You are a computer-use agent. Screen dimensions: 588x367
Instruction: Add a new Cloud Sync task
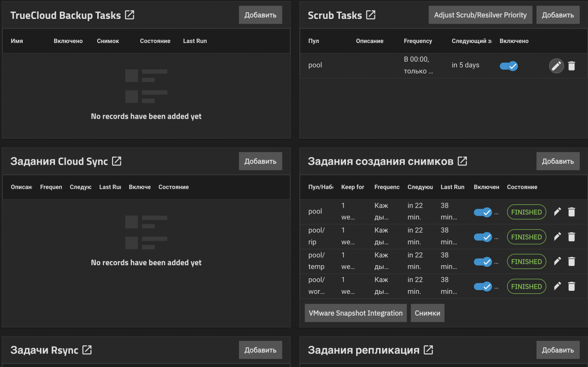260,161
